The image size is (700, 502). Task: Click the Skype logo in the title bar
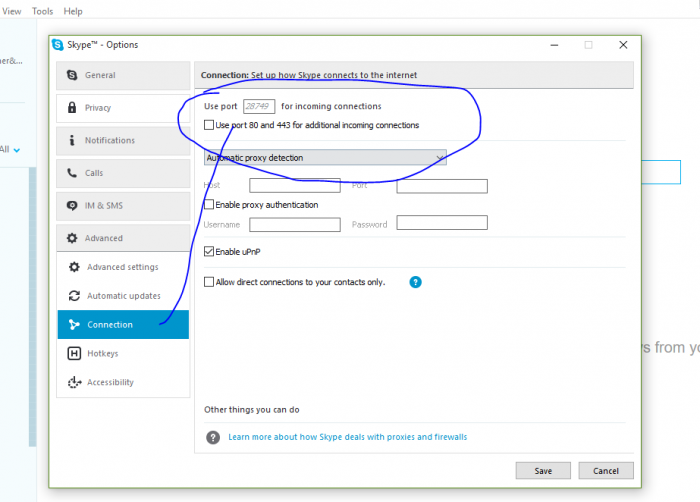click(58, 45)
